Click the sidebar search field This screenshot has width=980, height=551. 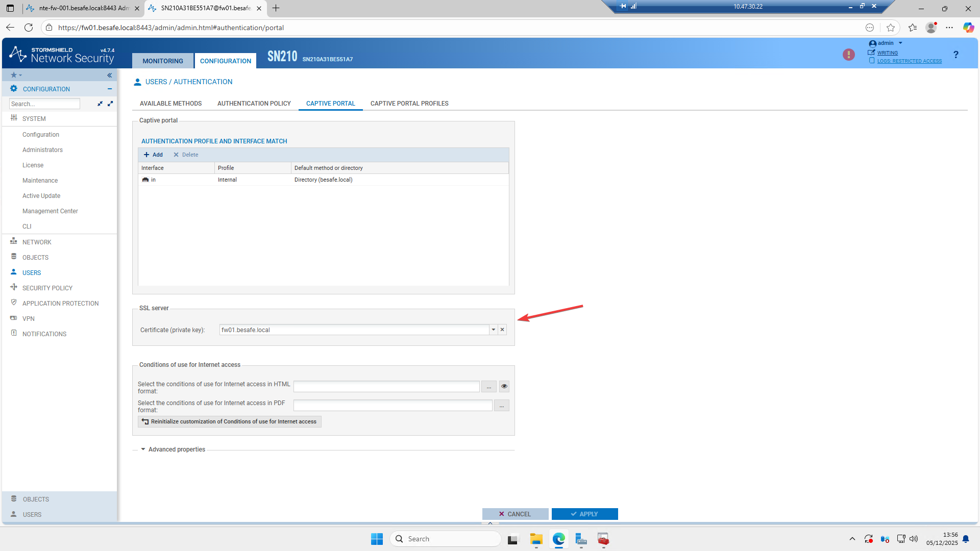coord(44,104)
